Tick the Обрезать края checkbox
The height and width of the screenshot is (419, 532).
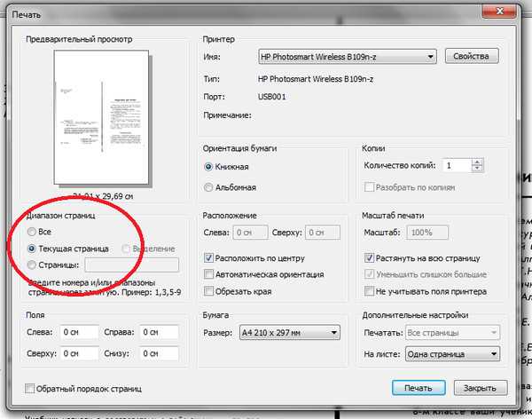tap(208, 291)
